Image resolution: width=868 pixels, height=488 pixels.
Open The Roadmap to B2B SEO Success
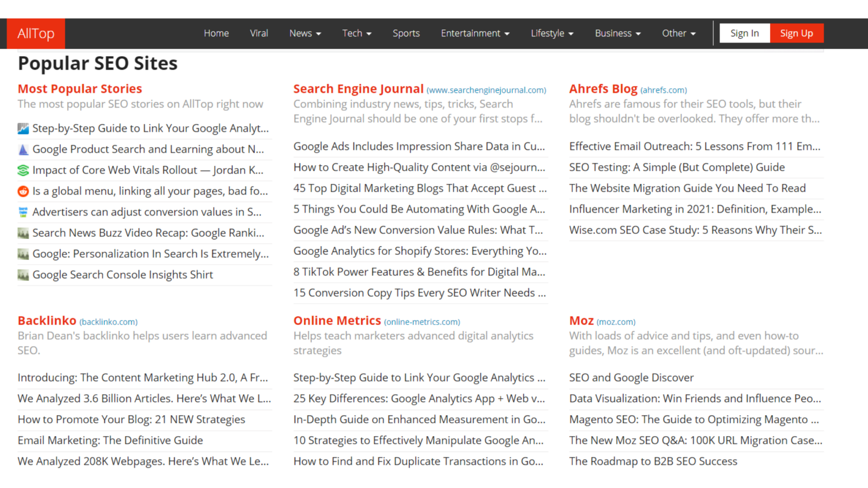653,461
